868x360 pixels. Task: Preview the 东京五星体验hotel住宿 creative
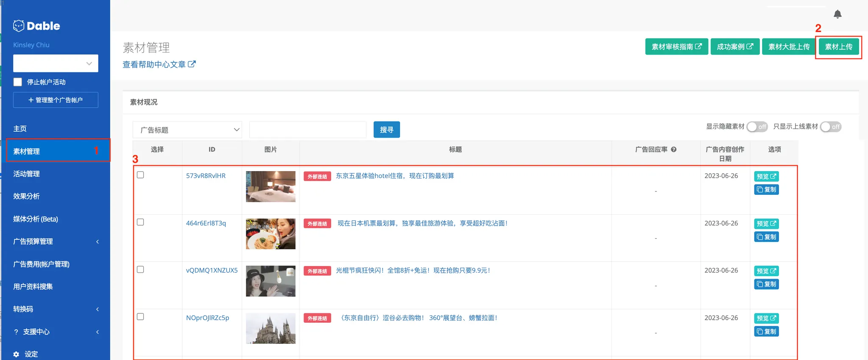(766, 177)
